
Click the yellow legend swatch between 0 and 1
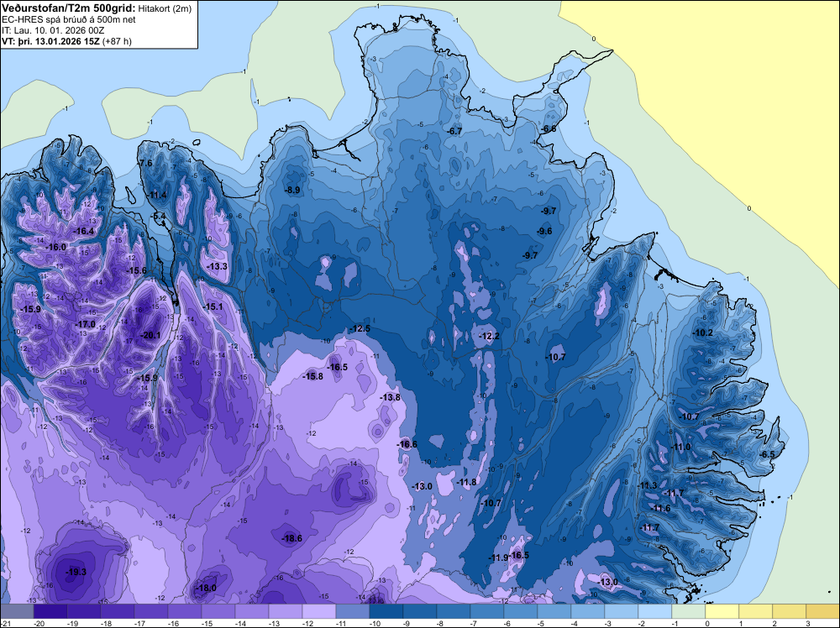click(x=722, y=611)
